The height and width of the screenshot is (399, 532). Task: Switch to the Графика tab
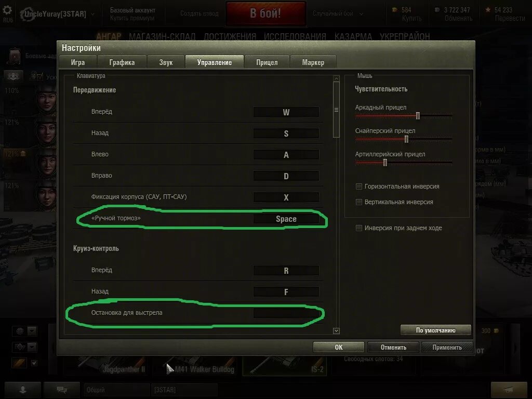(122, 62)
